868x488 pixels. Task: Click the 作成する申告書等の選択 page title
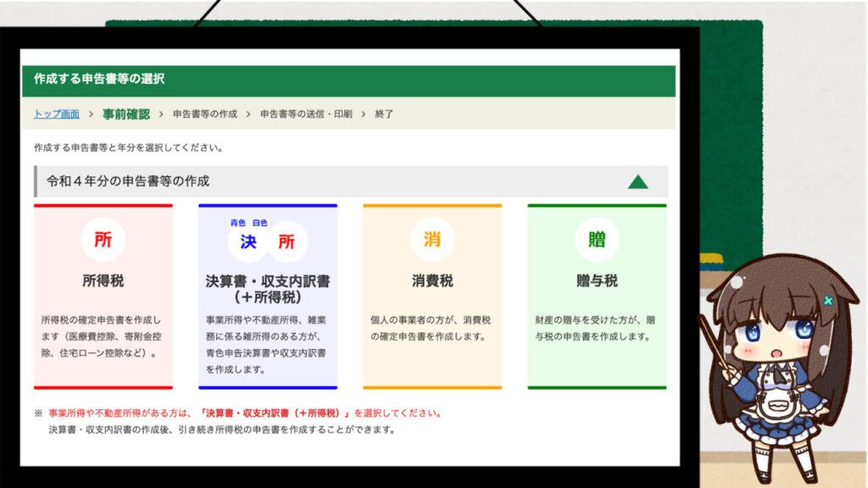tap(99, 79)
